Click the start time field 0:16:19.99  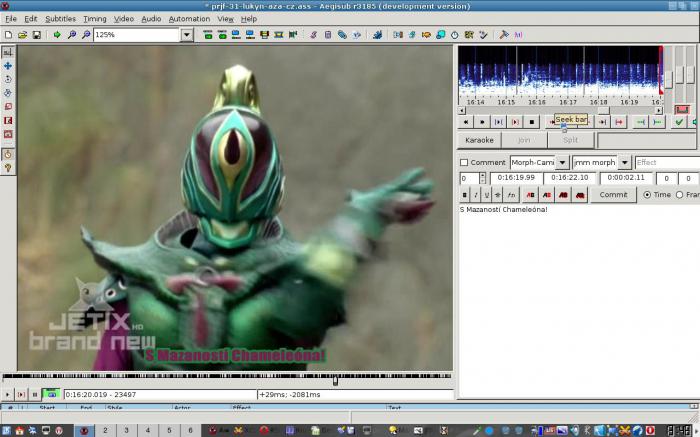point(516,178)
